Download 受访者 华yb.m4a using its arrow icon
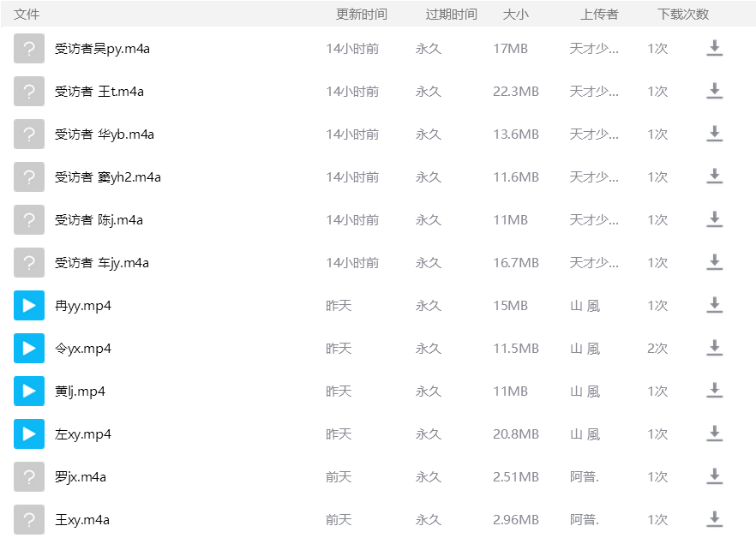This screenshot has height=538, width=756. pos(714,134)
